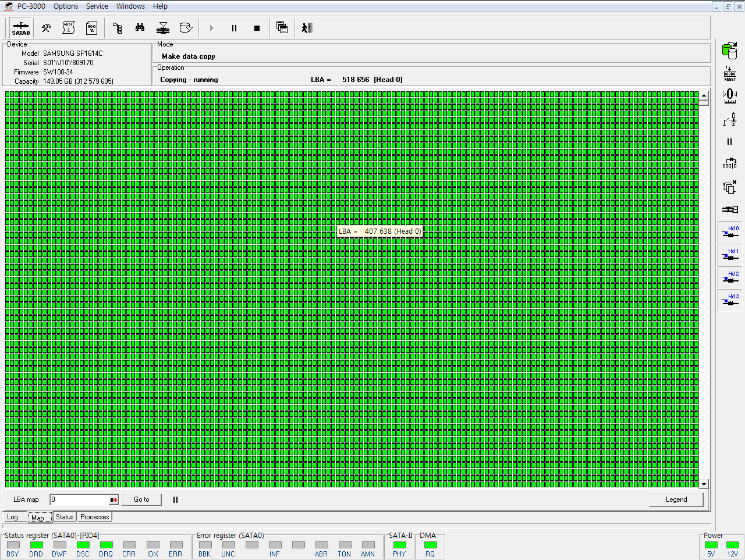Image resolution: width=745 pixels, height=560 pixels.
Task: Select the SATA0 port icon
Action: tap(20, 27)
